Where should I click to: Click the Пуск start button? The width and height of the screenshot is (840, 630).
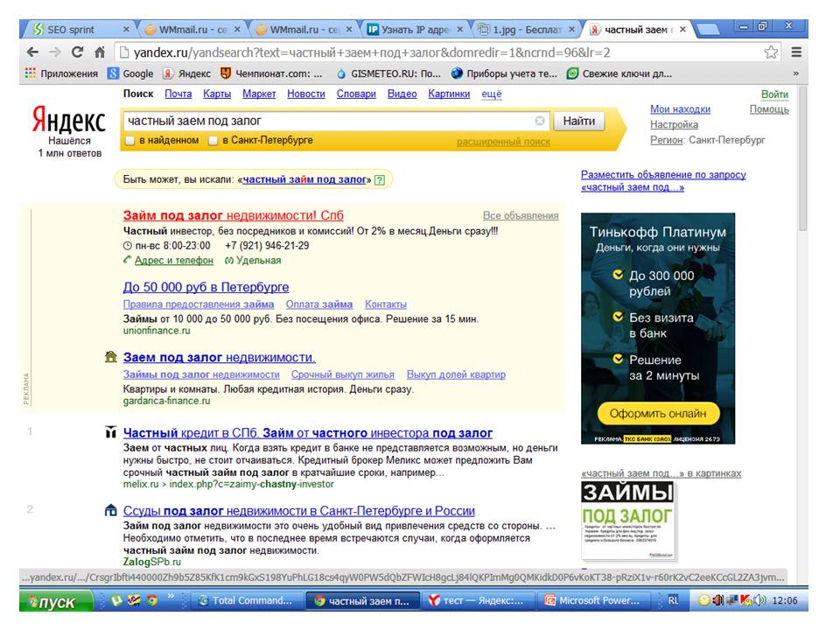point(55,602)
